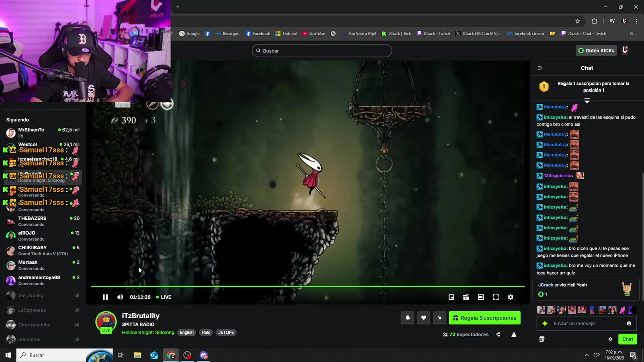Screen dimensions: 644x362
Task: Open YouTube bookmark
Action: [x=313, y=34]
